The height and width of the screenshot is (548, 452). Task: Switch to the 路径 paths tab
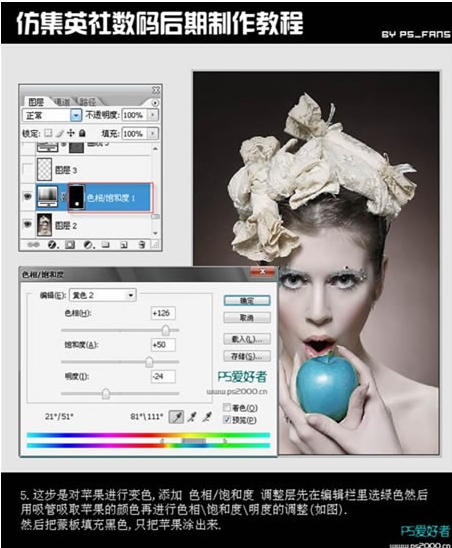click(87, 102)
